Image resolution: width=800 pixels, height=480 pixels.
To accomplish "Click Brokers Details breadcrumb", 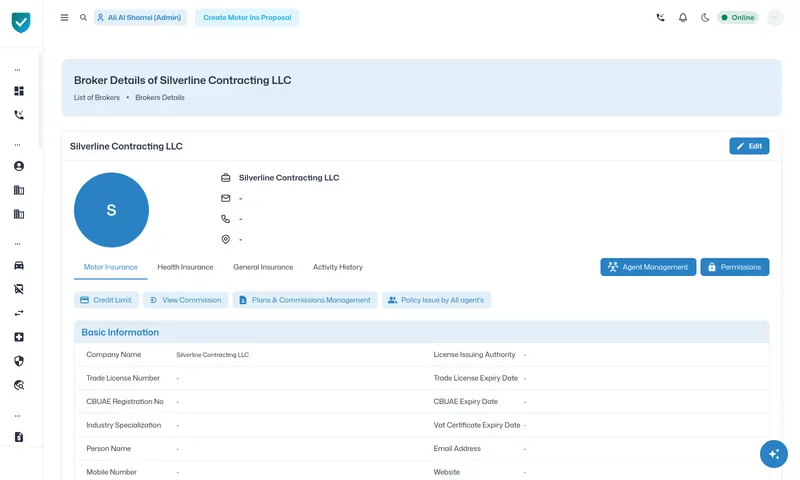I will coord(160,97).
